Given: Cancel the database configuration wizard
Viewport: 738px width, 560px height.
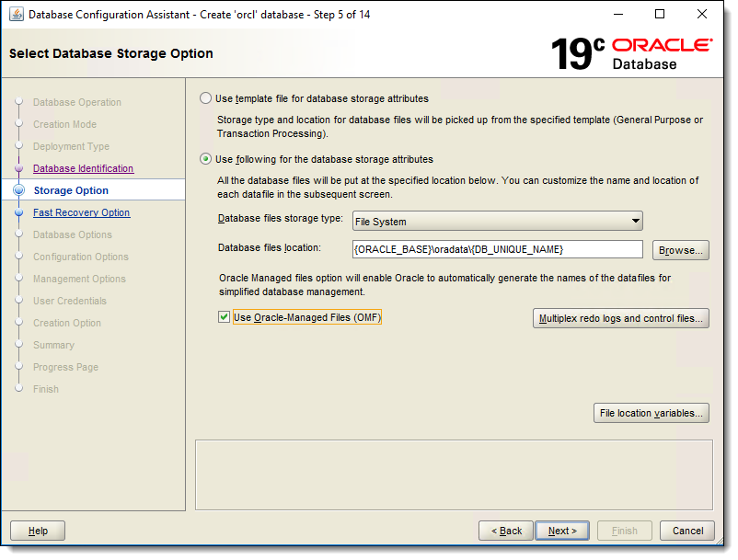Looking at the screenshot, I should point(687,531).
